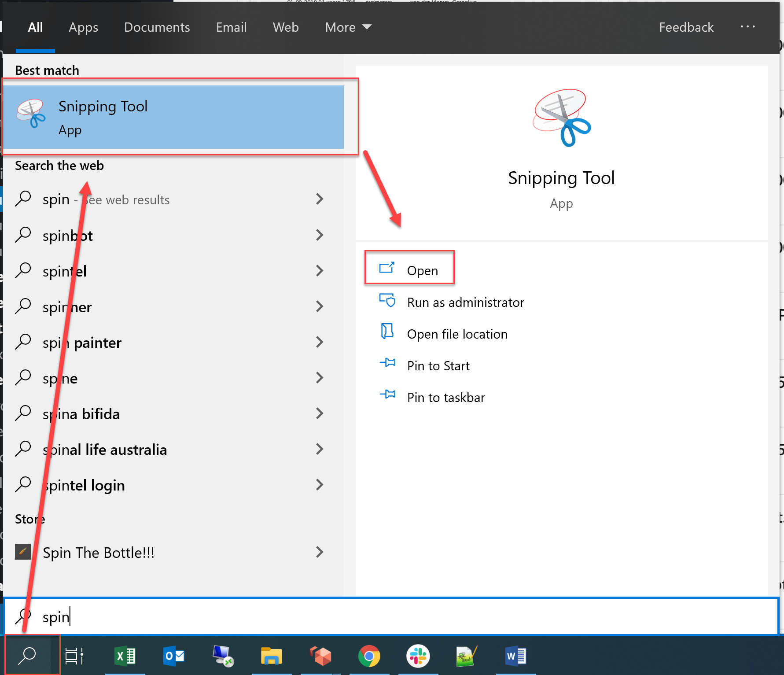Select the 'spinbot' web suggestion
The image size is (784, 675).
[173, 235]
